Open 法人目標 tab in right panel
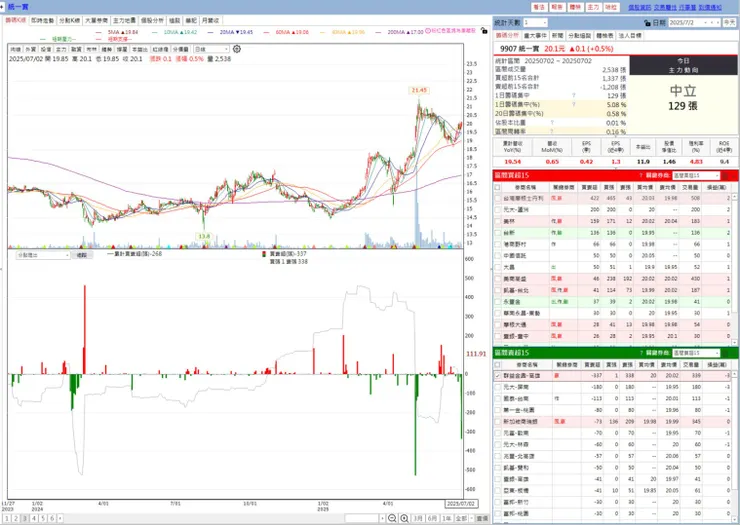The height and width of the screenshot is (525, 740). pyautogui.click(x=630, y=35)
